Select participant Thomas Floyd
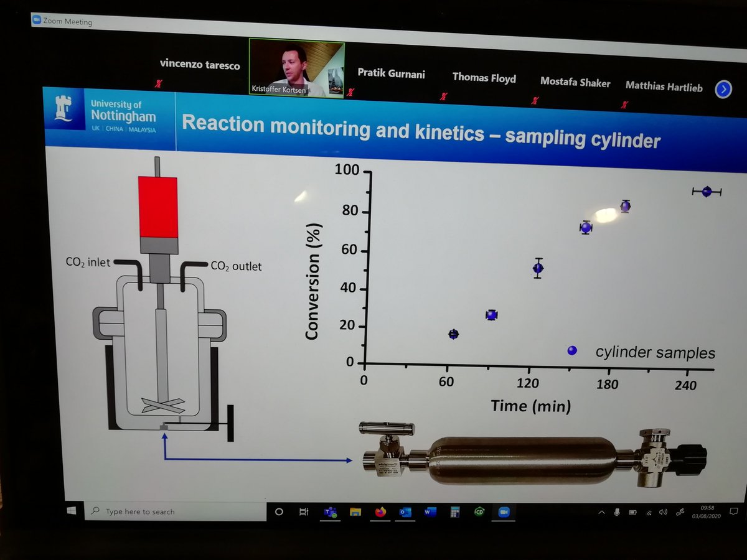 coord(484,77)
